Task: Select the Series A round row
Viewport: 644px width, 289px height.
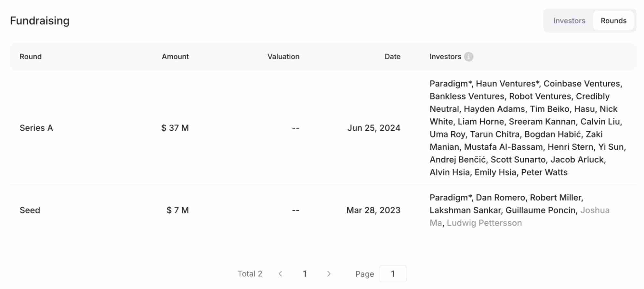Action: click(36, 128)
